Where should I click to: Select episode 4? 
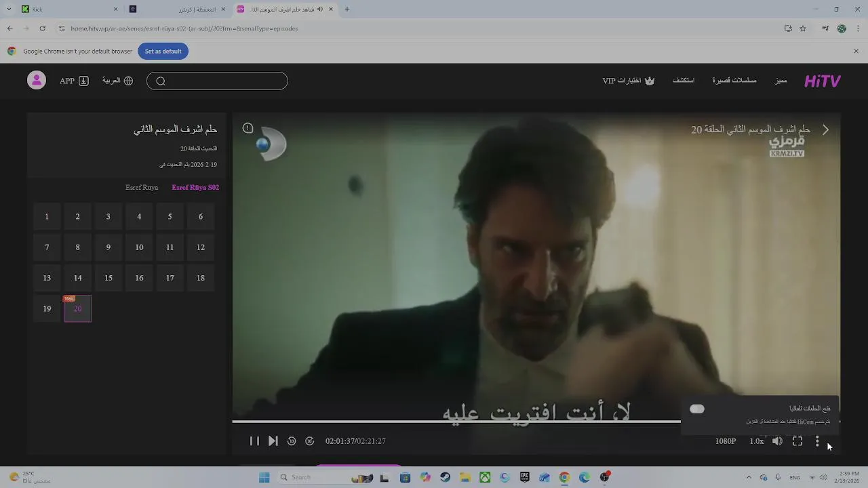(x=139, y=217)
